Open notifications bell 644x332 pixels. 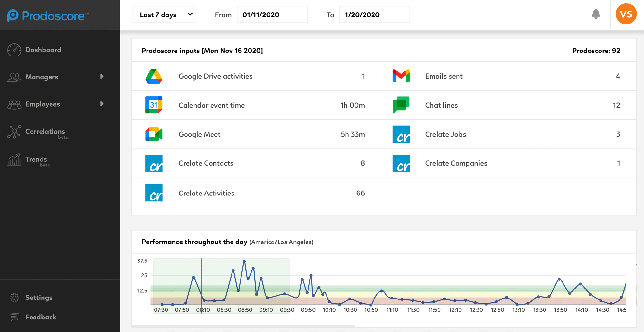point(596,14)
